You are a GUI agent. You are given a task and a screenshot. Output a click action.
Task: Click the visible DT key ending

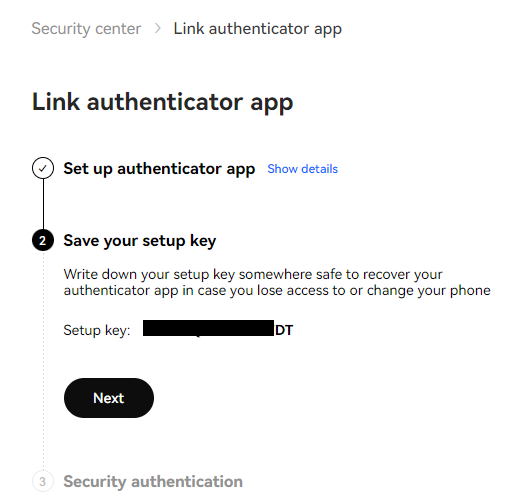284,330
